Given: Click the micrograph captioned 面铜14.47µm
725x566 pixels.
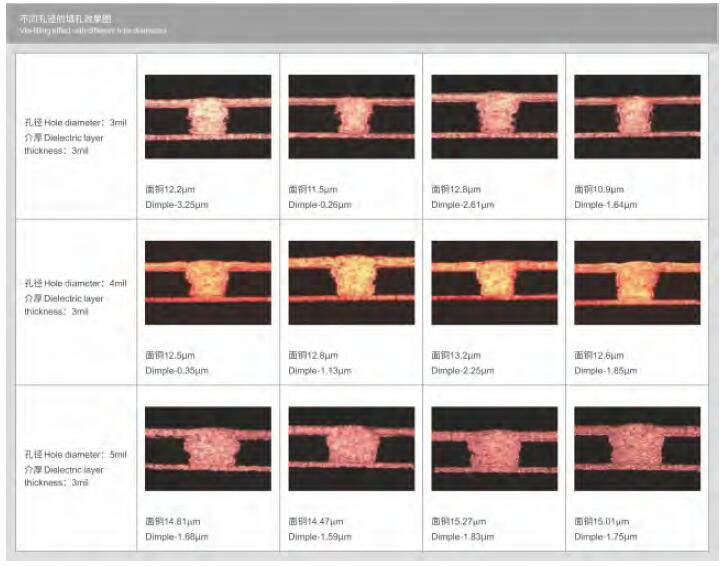Looking at the screenshot, I should point(351,448).
